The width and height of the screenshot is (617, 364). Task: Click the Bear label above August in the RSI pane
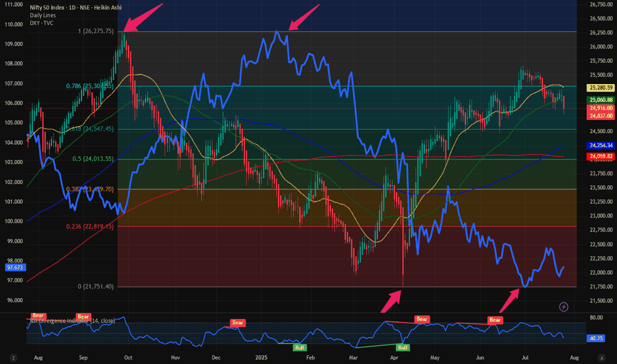point(38,316)
